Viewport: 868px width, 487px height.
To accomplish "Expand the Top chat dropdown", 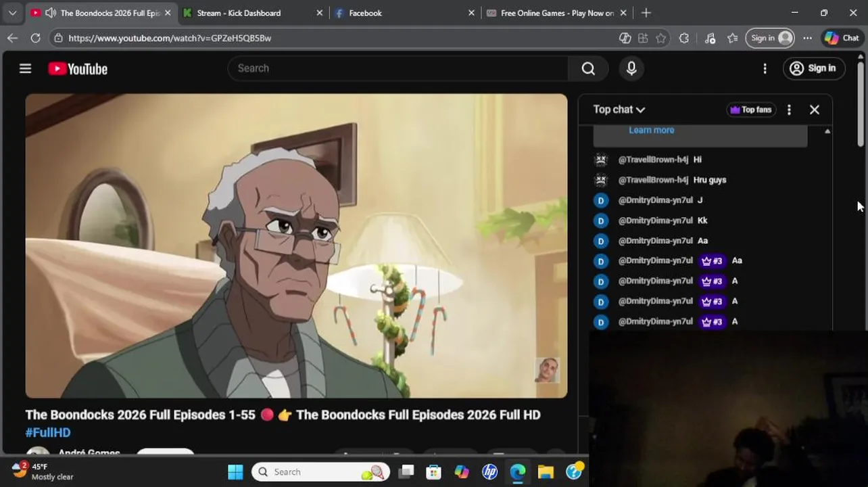I will [x=619, y=110].
